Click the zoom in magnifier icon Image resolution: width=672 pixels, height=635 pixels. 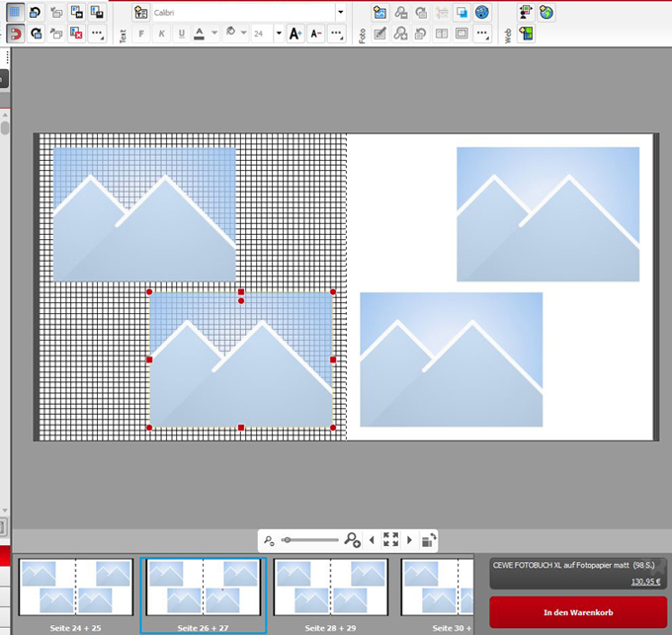click(352, 540)
